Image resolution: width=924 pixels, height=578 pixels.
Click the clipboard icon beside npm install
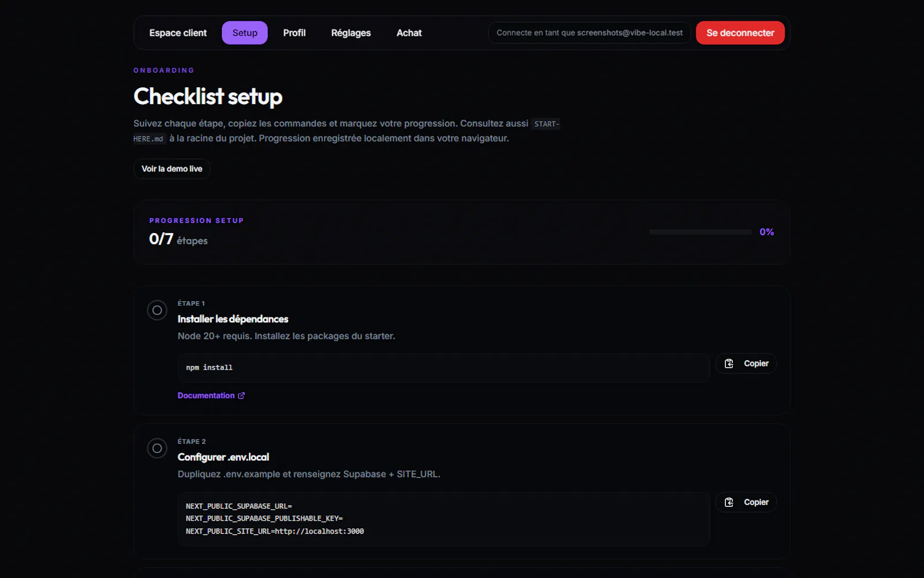(x=729, y=364)
